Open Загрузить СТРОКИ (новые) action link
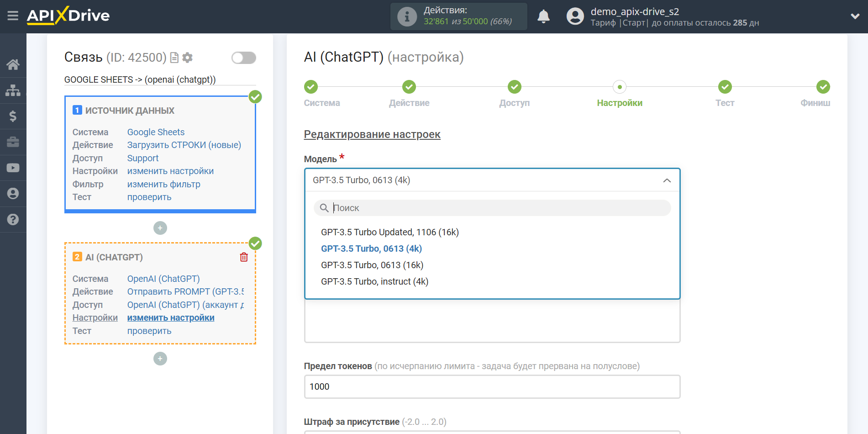 (184, 145)
